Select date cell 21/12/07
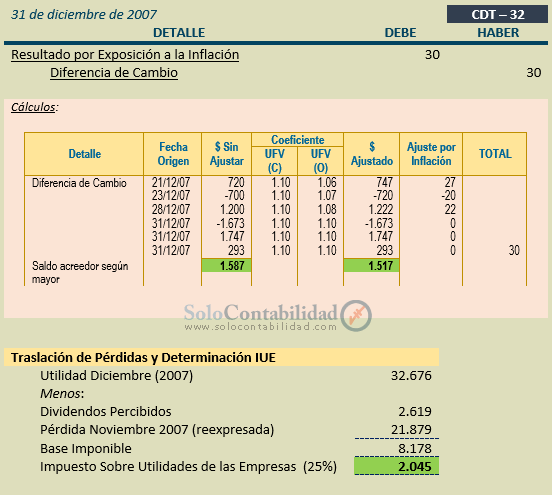This screenshot has width=552, height=495. [171, 182]
